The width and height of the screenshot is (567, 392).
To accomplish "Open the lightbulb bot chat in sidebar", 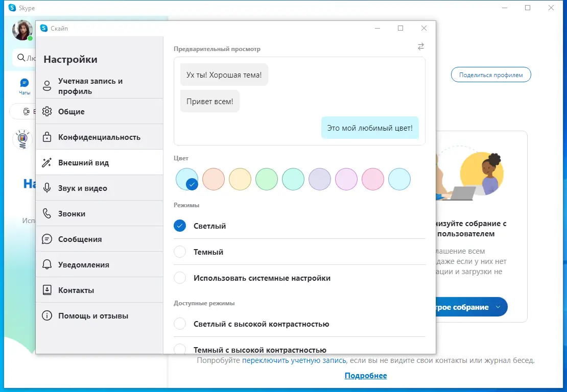I will coord(23,139).
